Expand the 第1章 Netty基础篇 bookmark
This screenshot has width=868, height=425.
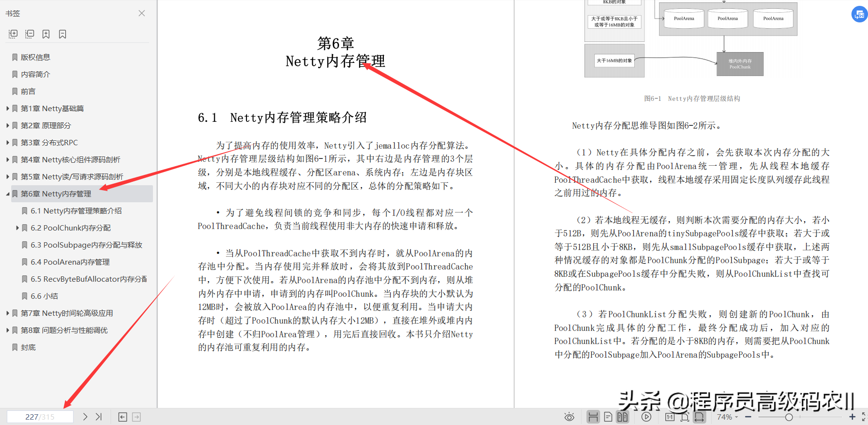(8, 108)
